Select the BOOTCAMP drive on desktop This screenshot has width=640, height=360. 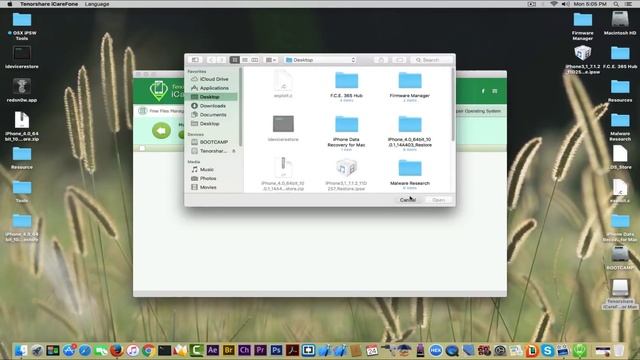pyautogui.click(x=620, y=258)
